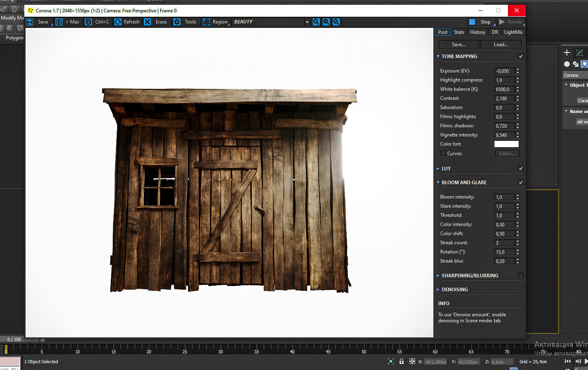This screenshot has height=370, width=588.
Task: Click the blue Stop square icon
Action: pyautogui.click(x=472, y=22)
